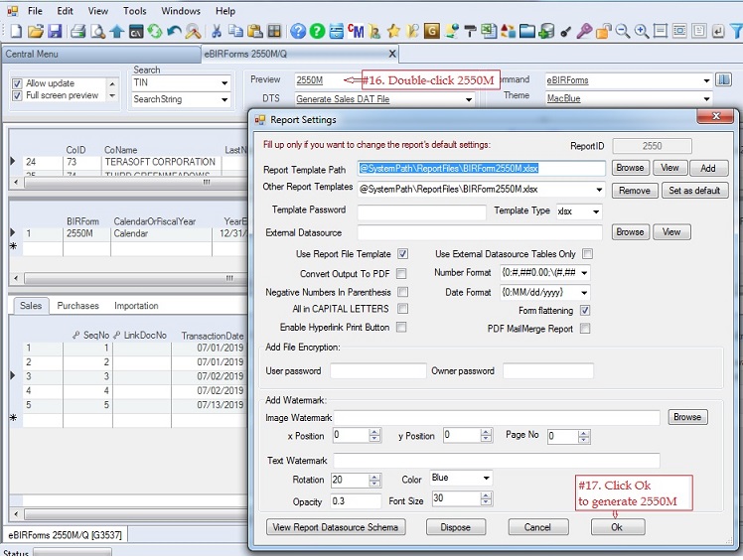Open the Search TIN dropdown

click(x=224, y=83)
